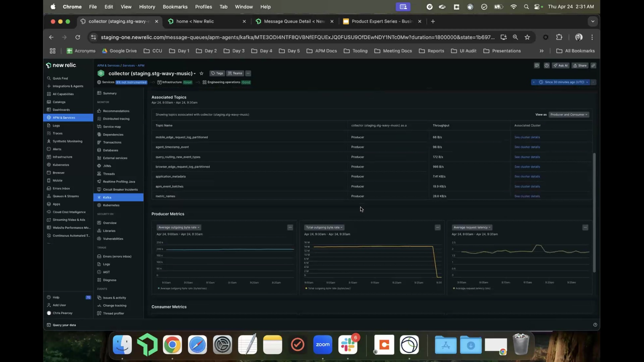Click the help question mark icon

(x=547, y=66)
